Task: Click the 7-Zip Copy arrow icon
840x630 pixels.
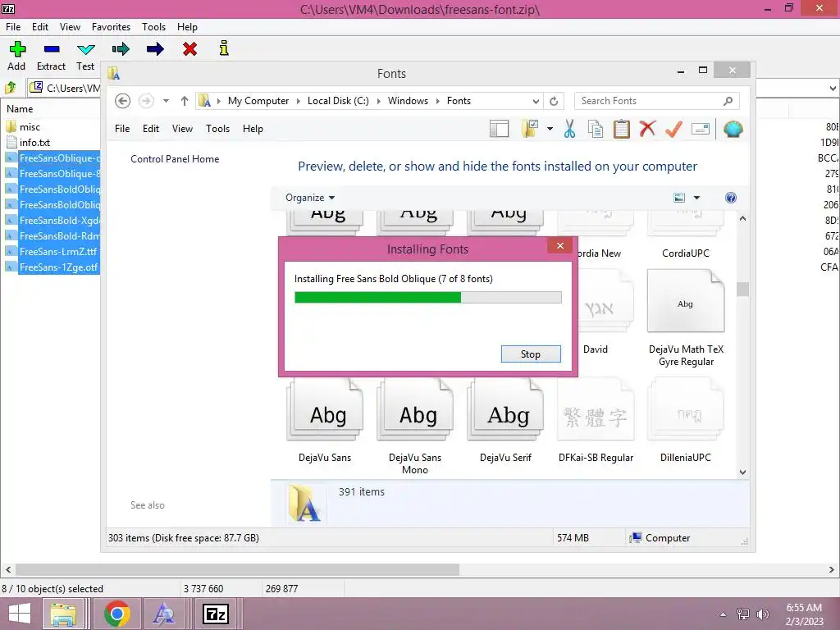Action: (x=121, y=49)
